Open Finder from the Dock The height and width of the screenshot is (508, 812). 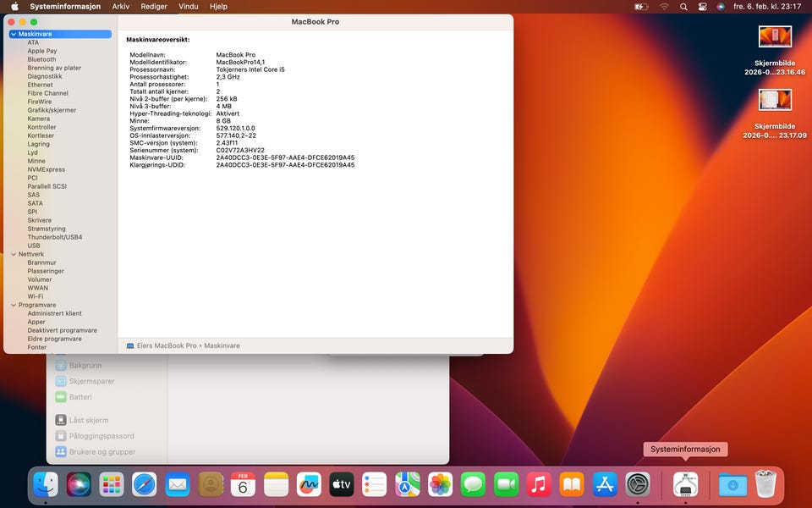(x=46, y=484)
